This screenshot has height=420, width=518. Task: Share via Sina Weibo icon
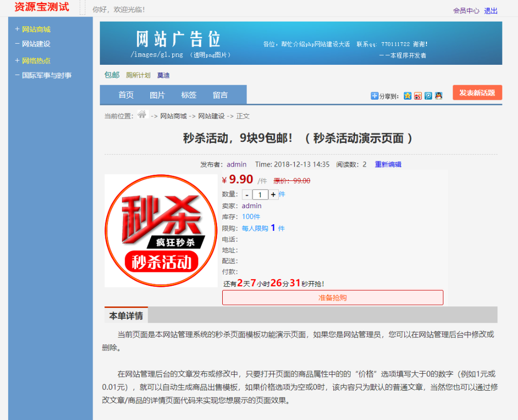(x=418, y=97)
